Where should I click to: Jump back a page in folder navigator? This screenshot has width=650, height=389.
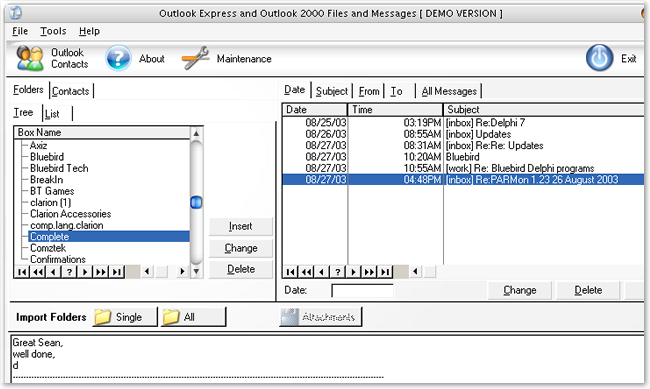coord(38,272)
